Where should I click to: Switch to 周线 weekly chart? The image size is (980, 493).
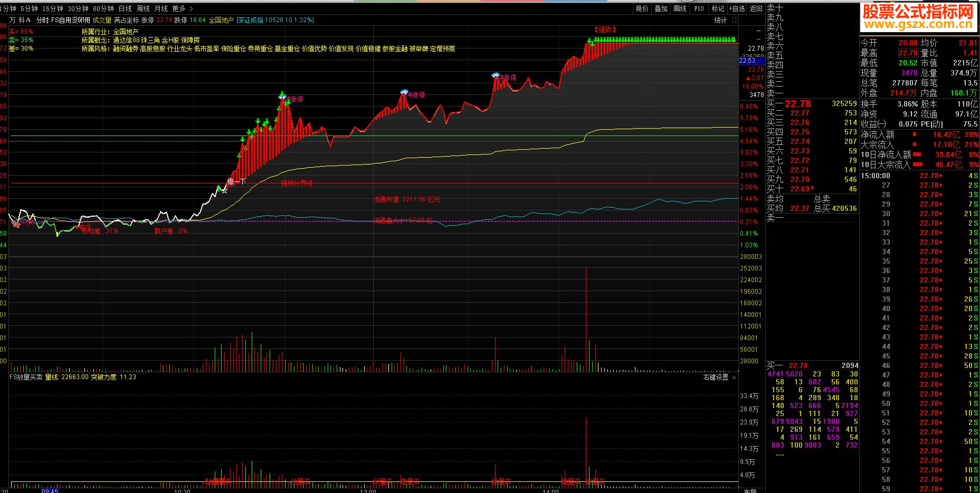(x=143, y=8)
